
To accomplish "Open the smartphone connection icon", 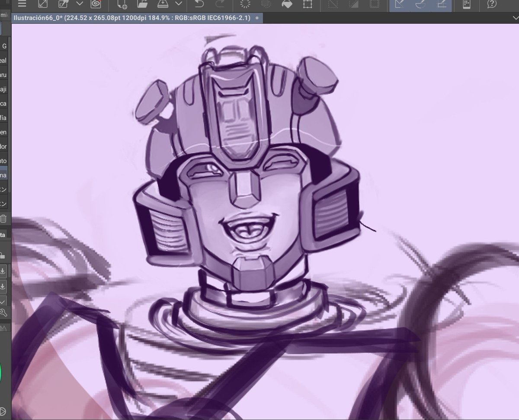I will [x=467, y=4].
